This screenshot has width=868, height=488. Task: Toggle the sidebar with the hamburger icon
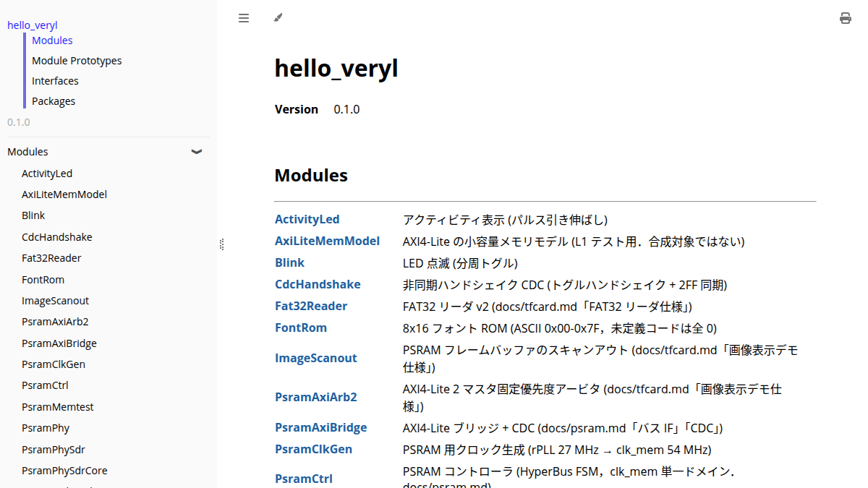[x=244, y=18]
